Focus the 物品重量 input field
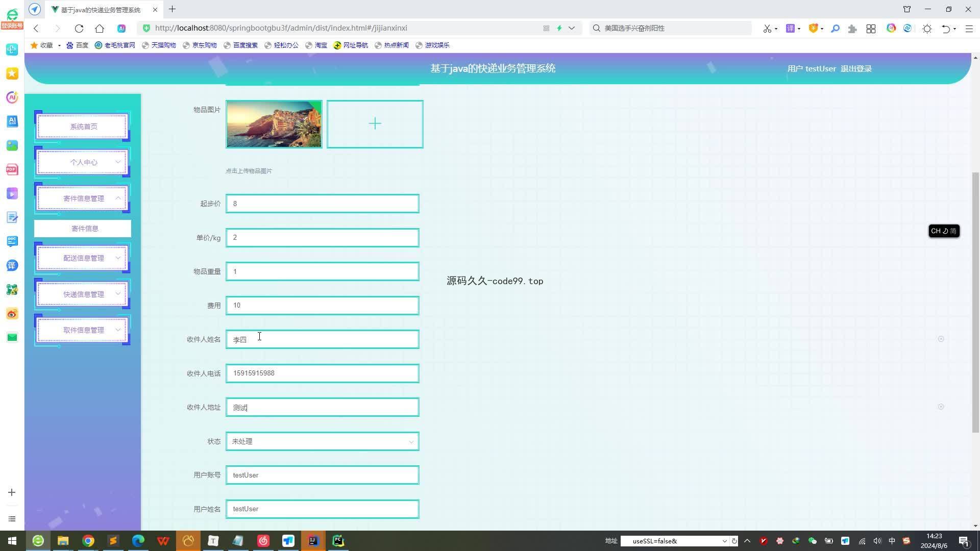980x551 pixels. point(323,271)
